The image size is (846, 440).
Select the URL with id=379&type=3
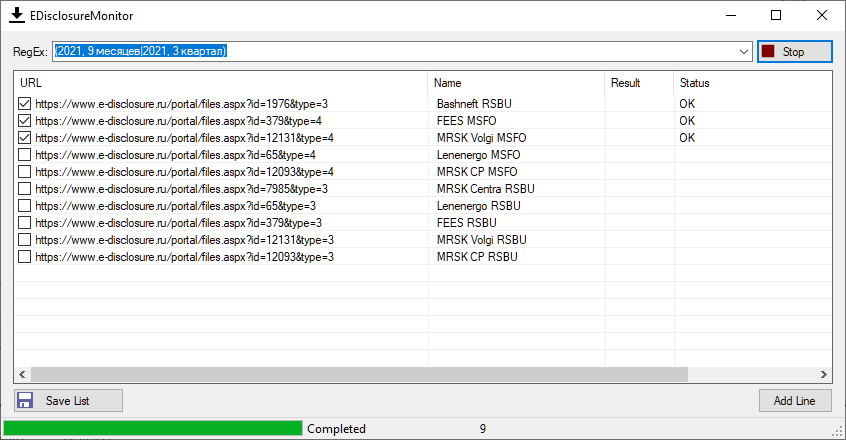178,223
